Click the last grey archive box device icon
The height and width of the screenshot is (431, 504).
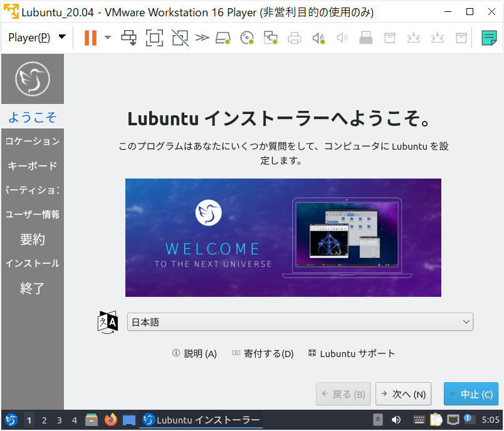461,38
